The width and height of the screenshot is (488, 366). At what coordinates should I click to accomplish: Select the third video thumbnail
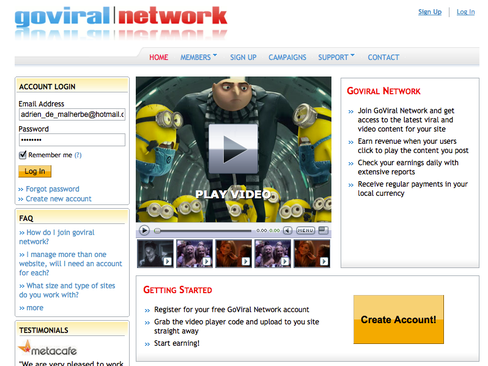233,254
